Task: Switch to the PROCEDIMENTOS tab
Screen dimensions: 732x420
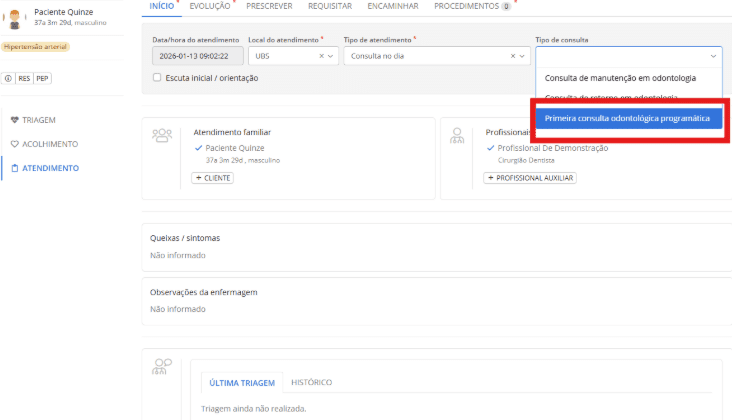Action: click(x=472, y=7)
